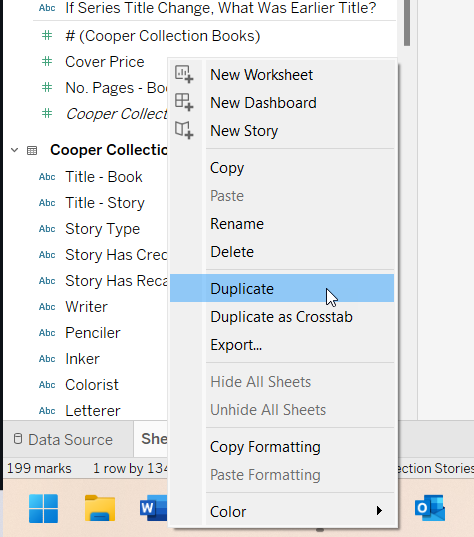
Task: Click the Abc type icon beside Story Type
Action: pyautogui.click(x=47, y=229)
